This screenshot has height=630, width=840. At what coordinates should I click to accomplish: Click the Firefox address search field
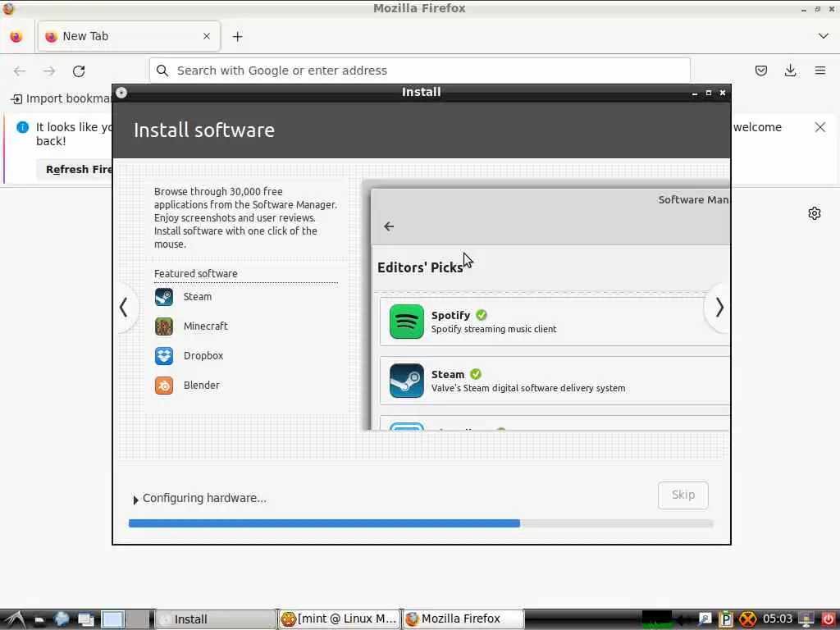pyautogui.click(x=419, y=71)
